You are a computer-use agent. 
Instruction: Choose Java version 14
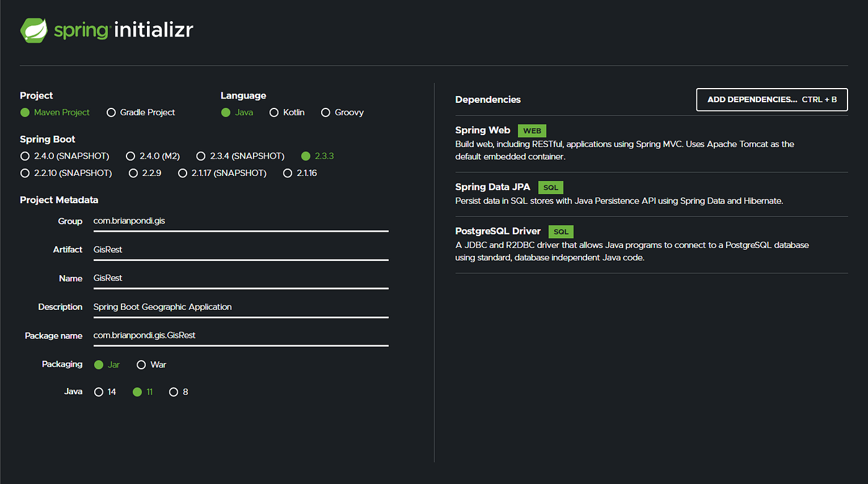(105, 392)
